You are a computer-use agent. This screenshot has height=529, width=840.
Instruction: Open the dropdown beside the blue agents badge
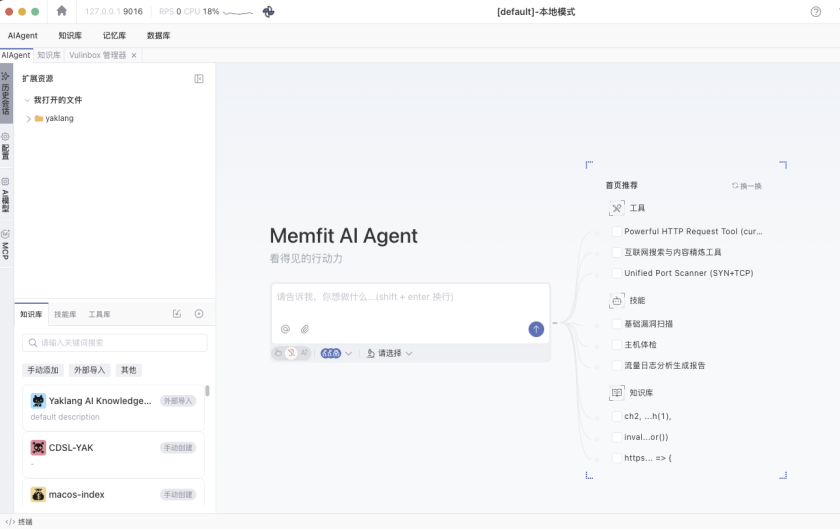point(348,353)
